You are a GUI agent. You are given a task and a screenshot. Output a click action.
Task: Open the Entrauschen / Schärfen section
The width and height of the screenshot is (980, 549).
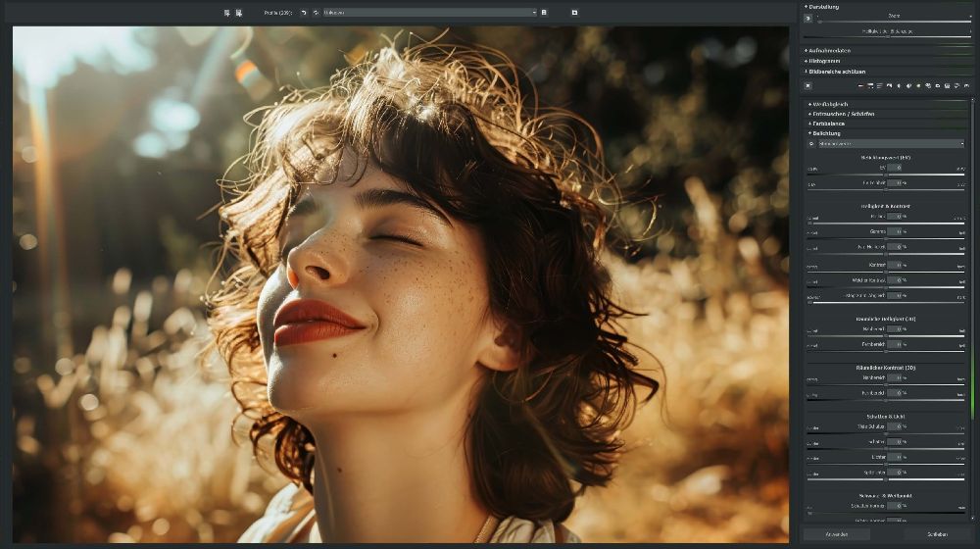click(843, 114)
